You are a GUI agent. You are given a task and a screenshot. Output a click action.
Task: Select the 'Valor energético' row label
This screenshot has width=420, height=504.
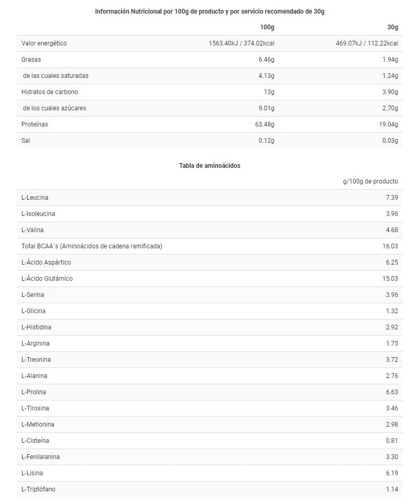coord(44,43)
